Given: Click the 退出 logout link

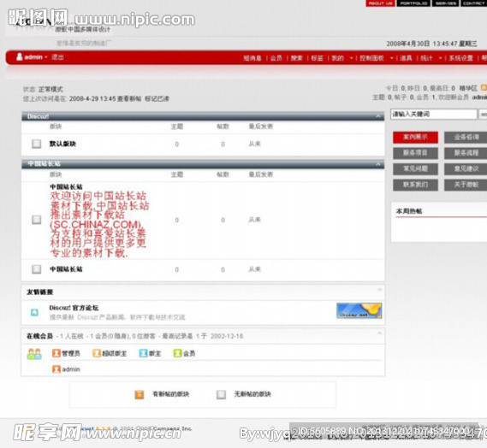Looking at the screenshot, I should point(57,57).
